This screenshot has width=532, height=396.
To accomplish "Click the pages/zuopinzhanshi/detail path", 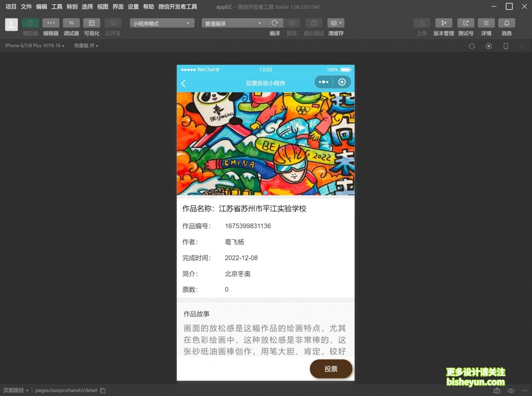I will [x=66, y=390].
